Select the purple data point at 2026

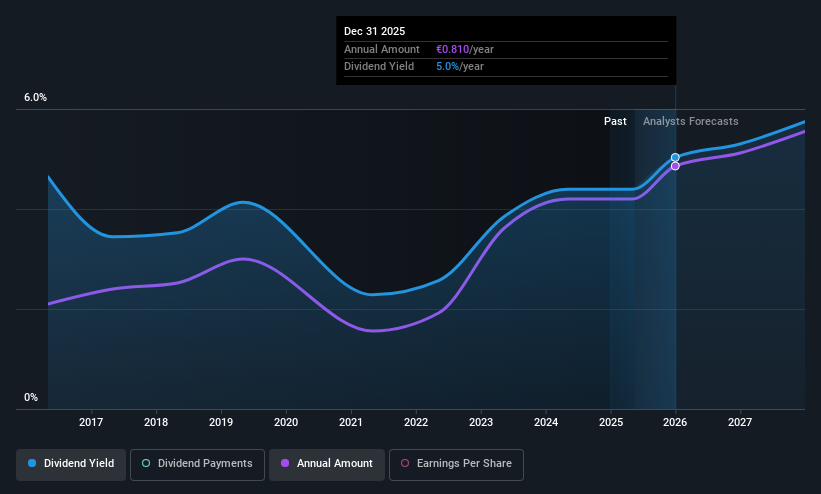coord(675,166)
